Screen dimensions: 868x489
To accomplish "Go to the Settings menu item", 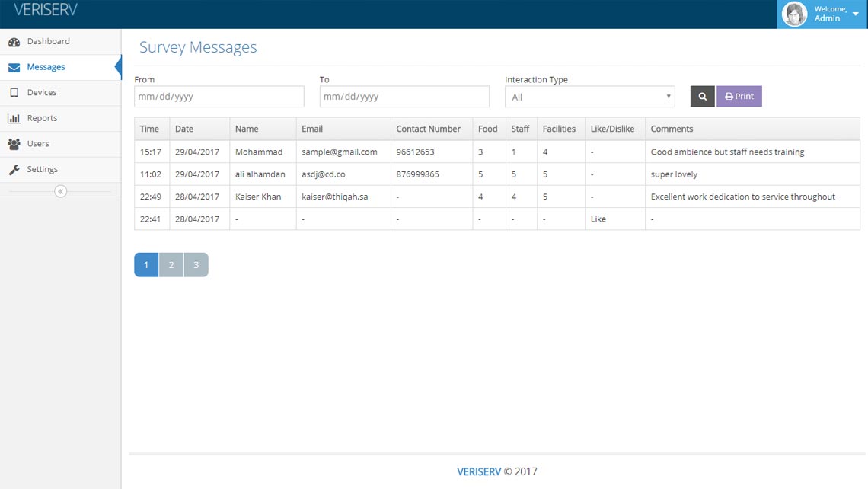I will pyautogui.click(x=43, y=169).
